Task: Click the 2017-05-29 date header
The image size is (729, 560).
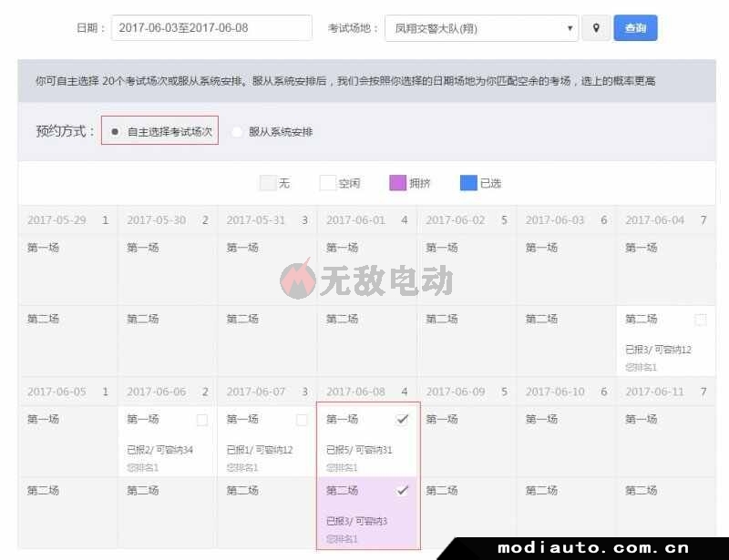Action: coord(67,220)
